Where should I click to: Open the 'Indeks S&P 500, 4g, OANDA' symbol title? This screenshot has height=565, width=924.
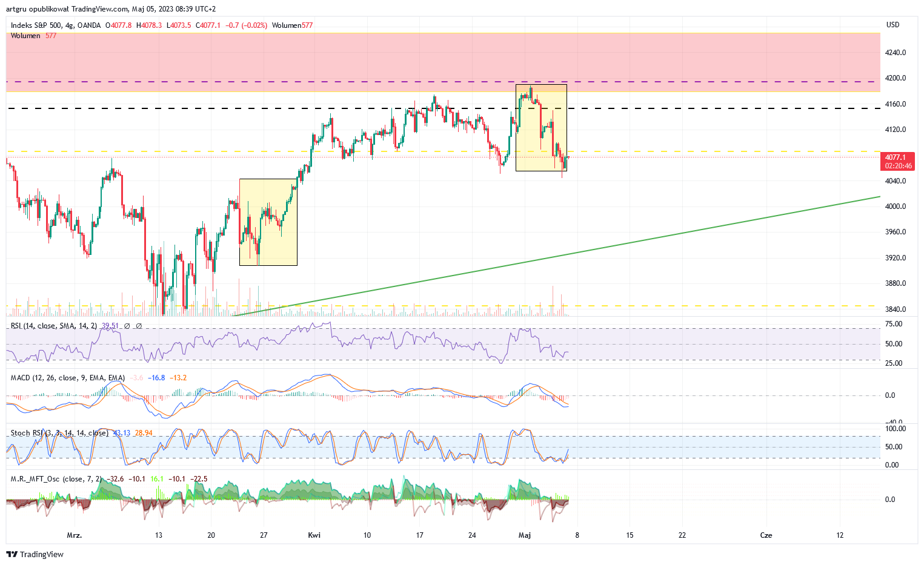click(x=56, y=25)
